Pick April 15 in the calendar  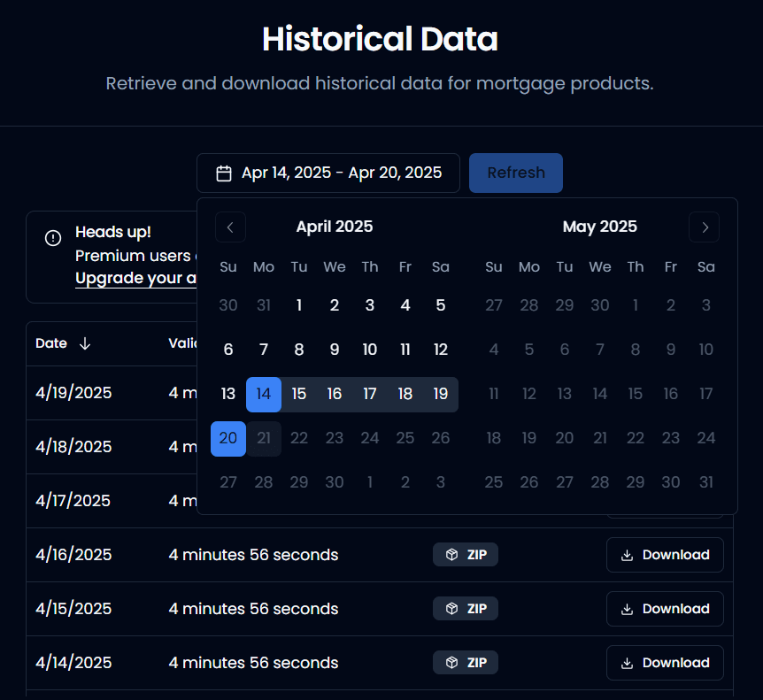299,394
